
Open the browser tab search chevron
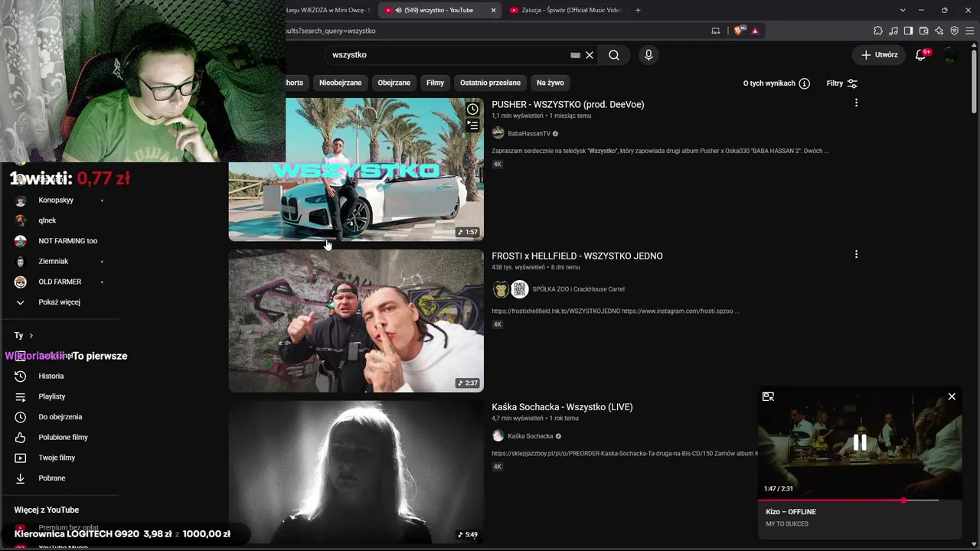[x=903, y=10]
